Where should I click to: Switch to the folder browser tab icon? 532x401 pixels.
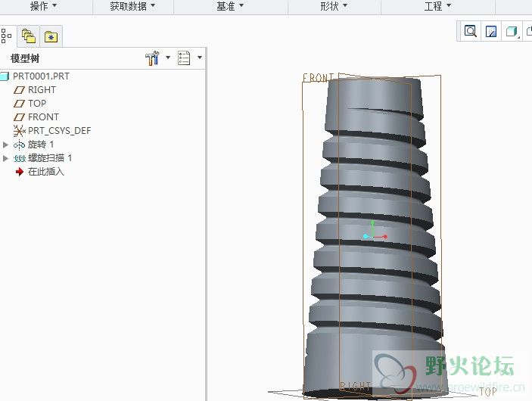(29, 36)
